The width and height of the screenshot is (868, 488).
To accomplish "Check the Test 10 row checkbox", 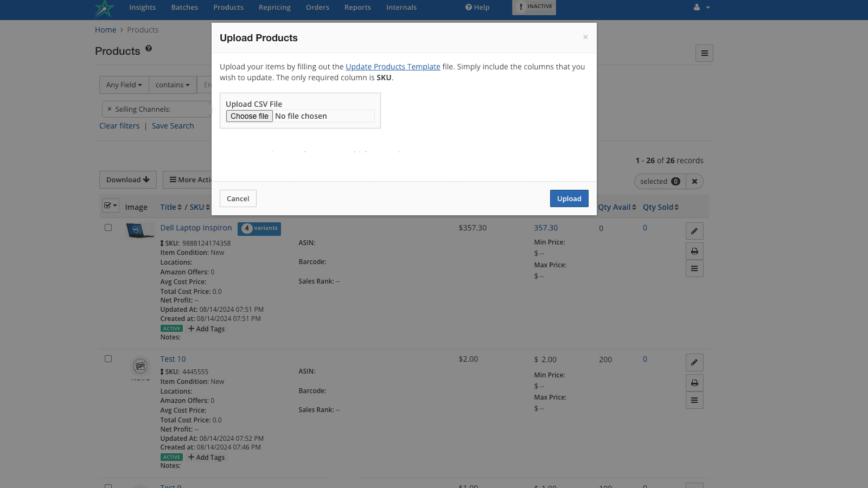I will pos(108,359).
